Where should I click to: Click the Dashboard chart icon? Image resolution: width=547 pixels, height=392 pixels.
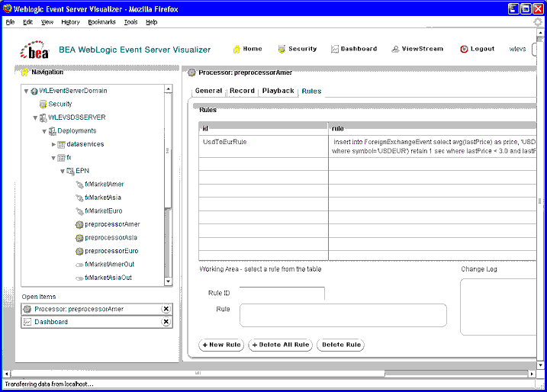point(335,49)
